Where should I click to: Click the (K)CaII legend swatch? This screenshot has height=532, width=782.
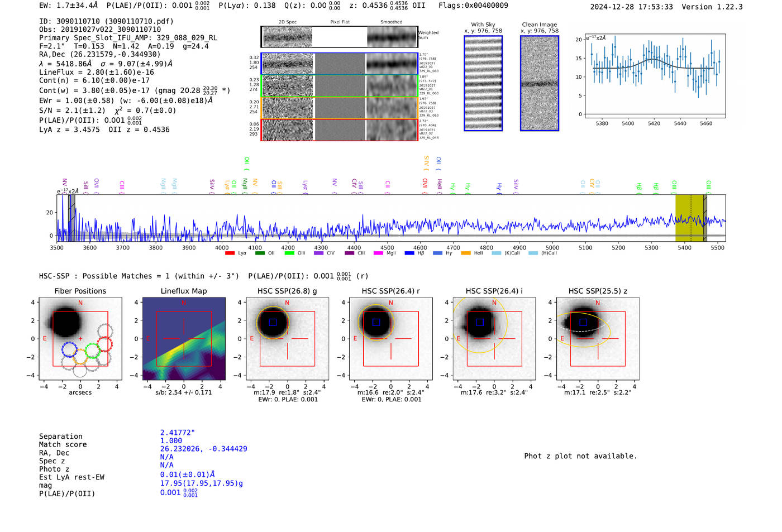click(496, 253)
